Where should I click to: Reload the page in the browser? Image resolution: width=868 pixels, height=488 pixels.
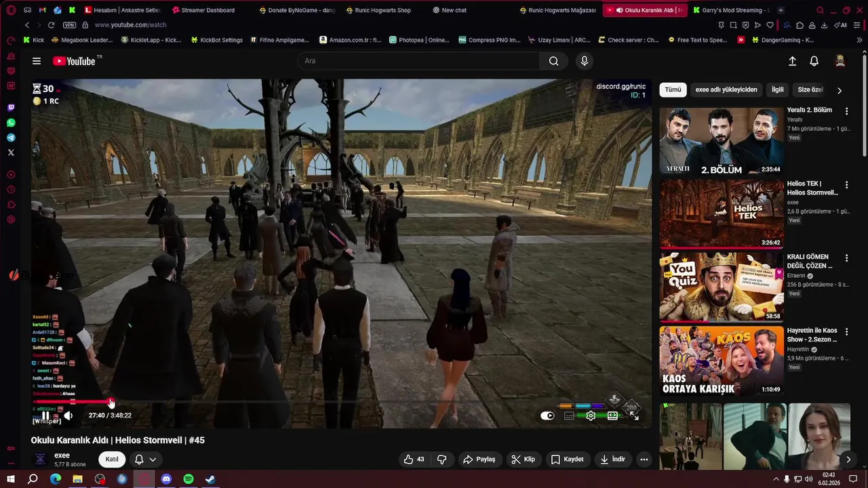(x=51, y=25)
